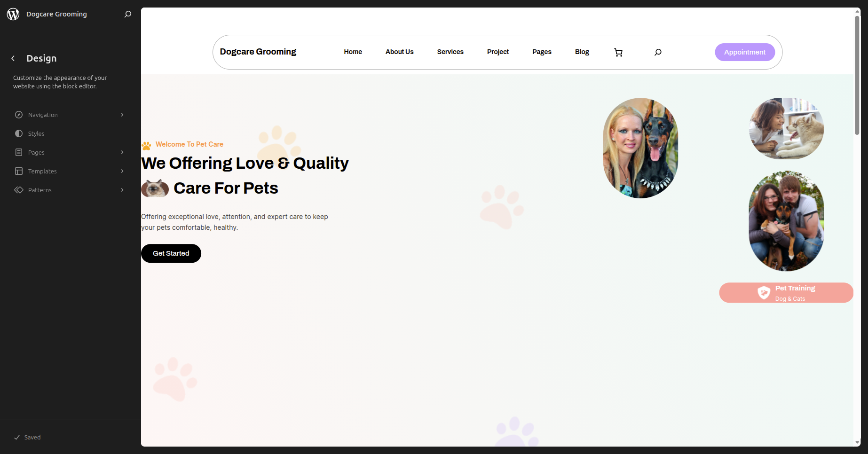Click the small cat image beside heading
Screen dimensions: 868x454
pyautogui.click(x=155, y=188)
